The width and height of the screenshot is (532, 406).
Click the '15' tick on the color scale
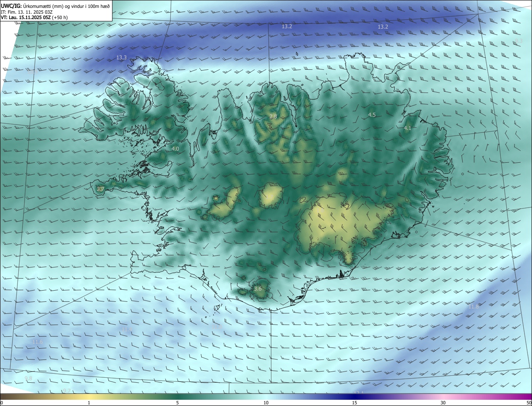[x=355, y=403]
